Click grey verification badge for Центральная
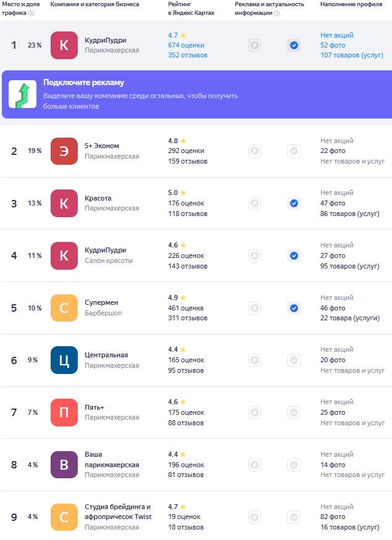 coord(294,360)
